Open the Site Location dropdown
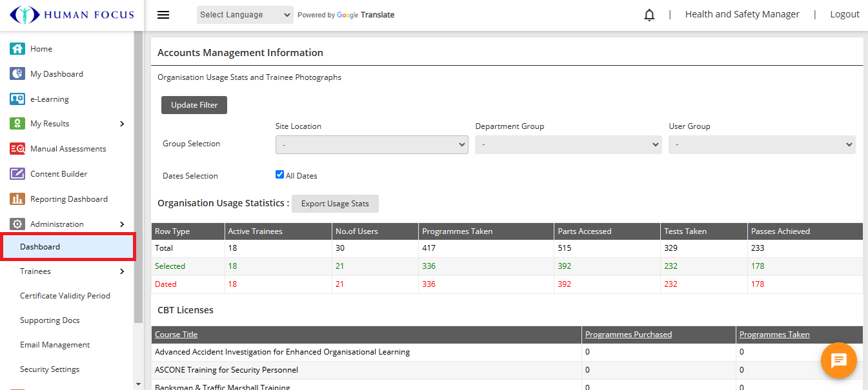Viewport: 868px width, 390px height. tap(372, 145)
